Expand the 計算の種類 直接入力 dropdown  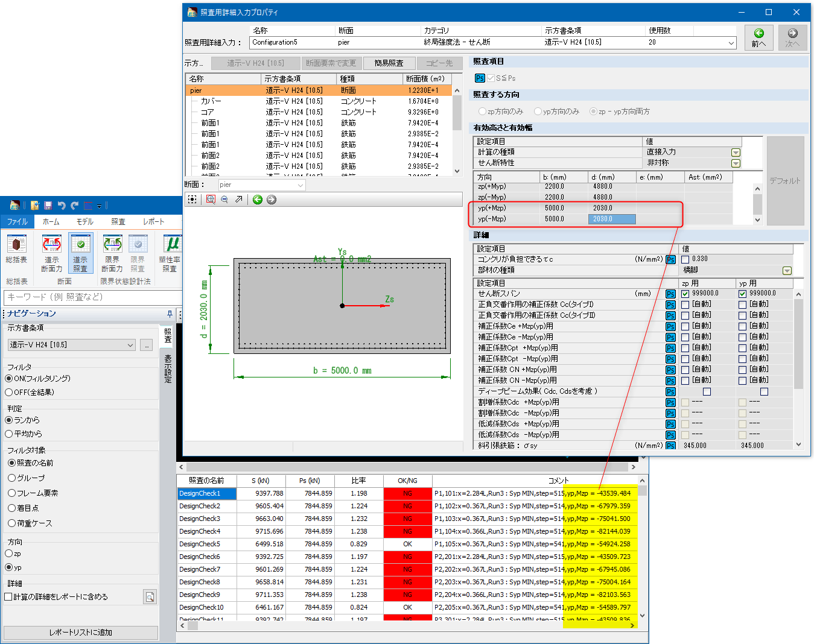736,153
